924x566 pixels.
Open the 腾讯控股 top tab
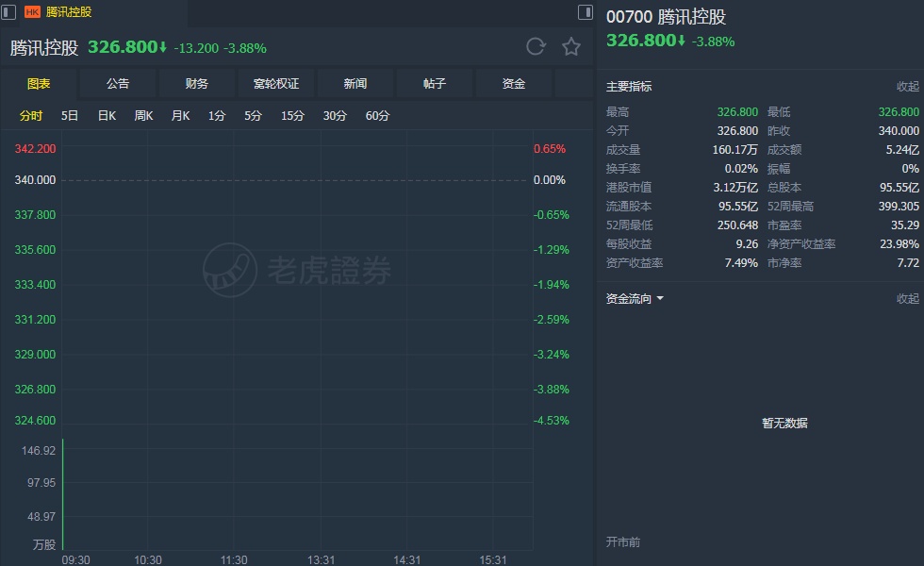click(x=69, y=11)
